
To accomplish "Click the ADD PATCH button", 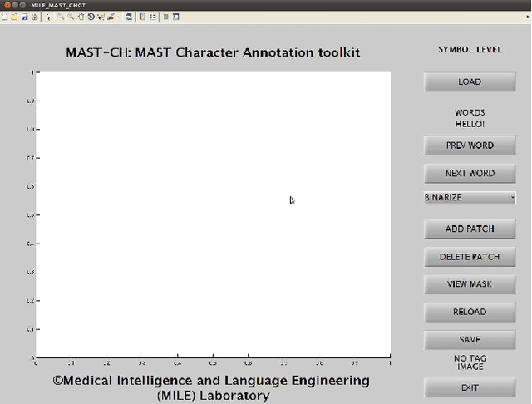I will click(470, 229).
